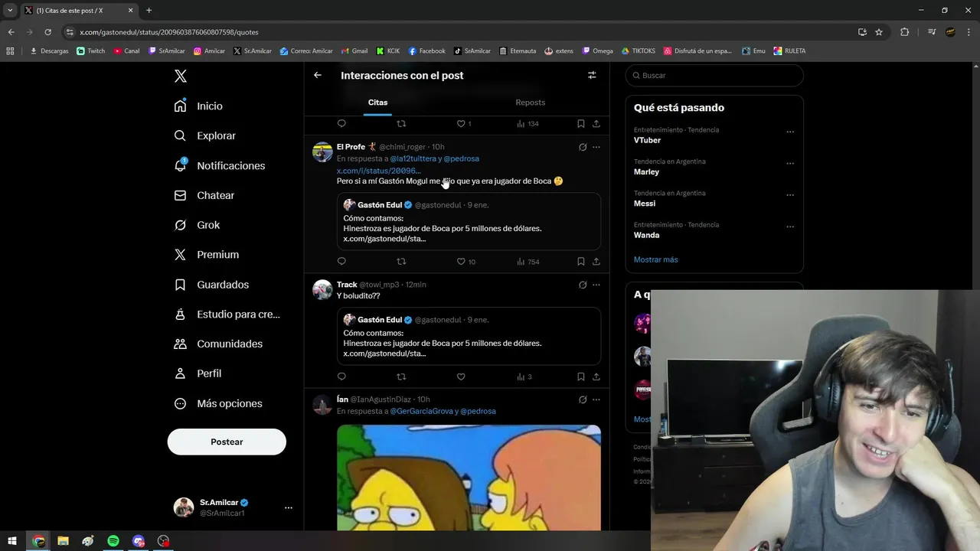
Task: Open options for the Wanda trend
Action: [x=790, y=227]
